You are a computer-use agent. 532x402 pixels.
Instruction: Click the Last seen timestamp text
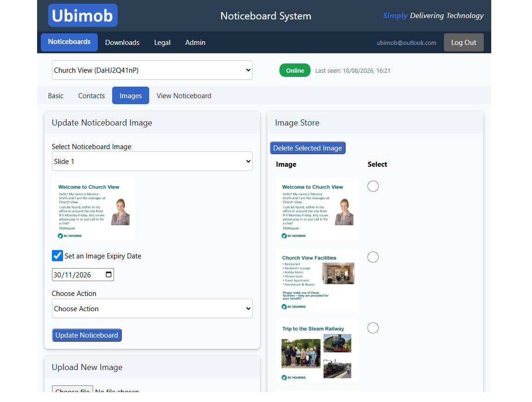pyautogui.click(x=353, y=70)
